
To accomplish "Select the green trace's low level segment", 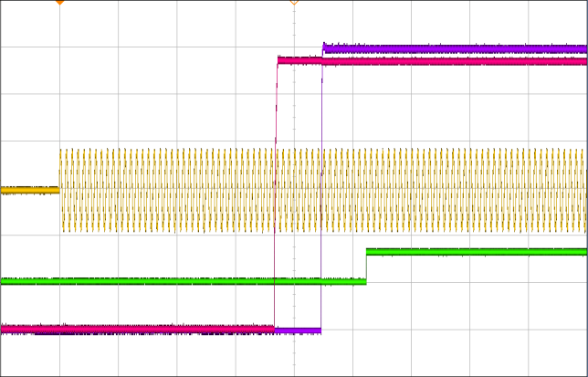I will (183, 281).
